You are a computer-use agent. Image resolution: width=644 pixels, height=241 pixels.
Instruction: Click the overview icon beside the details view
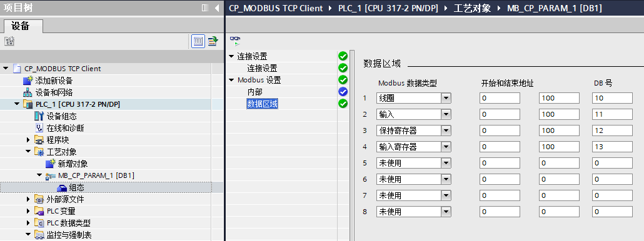[x=213, y=41]
